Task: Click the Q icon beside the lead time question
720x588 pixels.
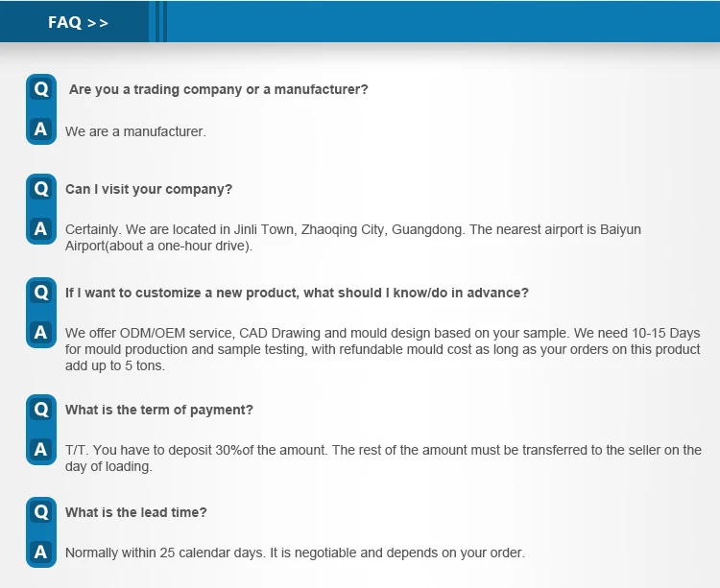Action: pos(40,512)
